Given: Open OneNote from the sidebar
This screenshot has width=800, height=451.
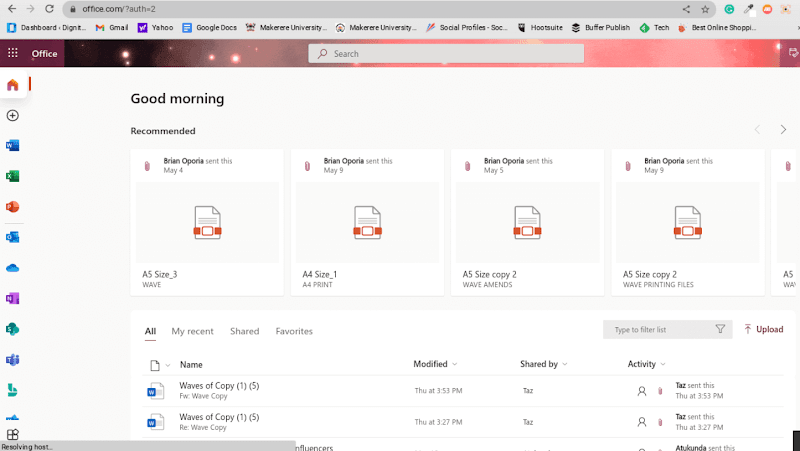Looking at the screenshot, I should (x=13, y=298).
